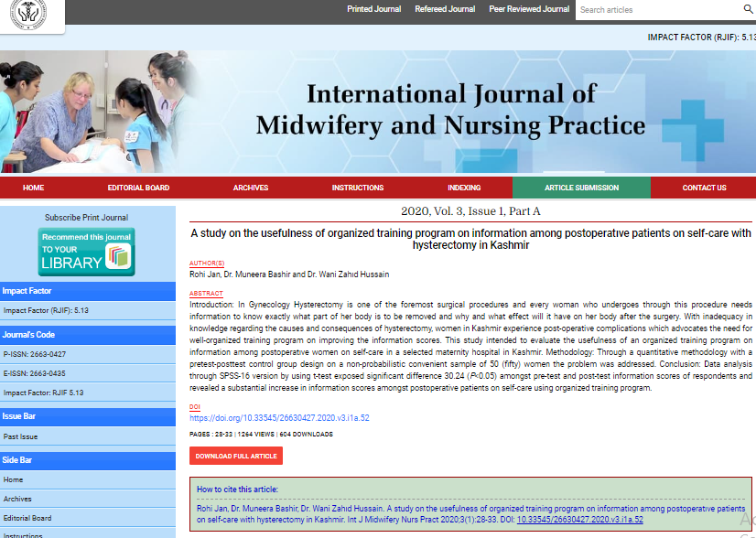
Task: Click Subscribe Print Journal text
Action: click(86, 218)
